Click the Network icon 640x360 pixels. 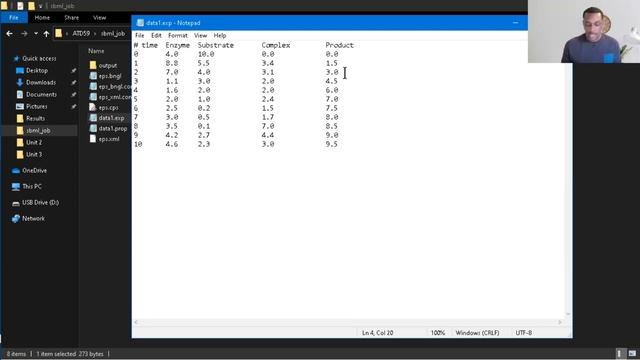pos(16,219)
